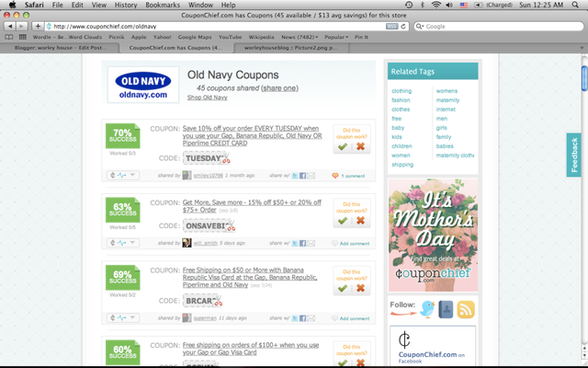Viewport: 588px width, 368px height.
Task: Add comment on the ONSAVEBIG coupon
Action: click(355, 243)
